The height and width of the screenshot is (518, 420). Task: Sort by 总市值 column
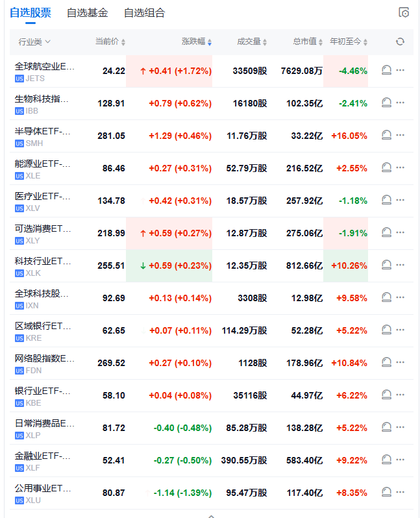(x=307, y=42)
